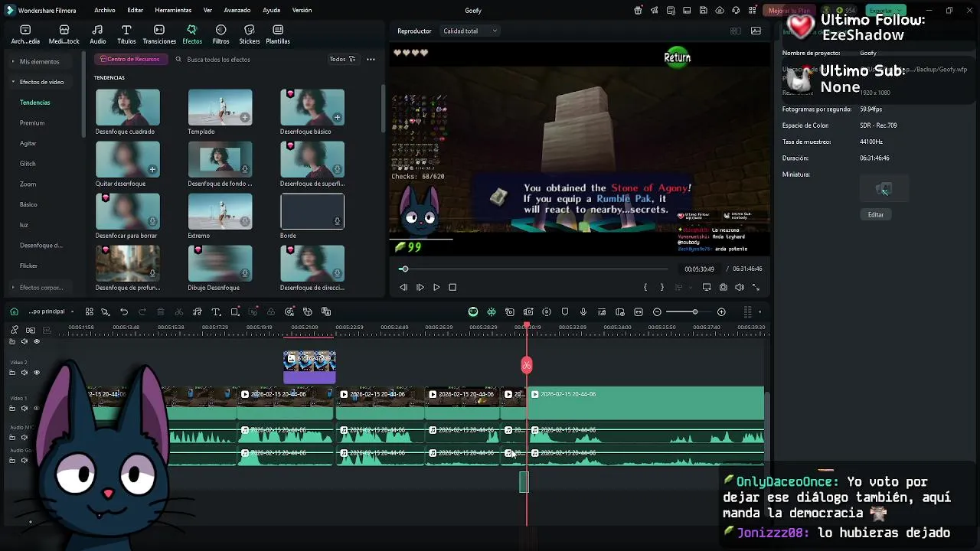Open the gift icon in the title bar
This screenshot has width=980, height=551.
(x=639, y=11)
